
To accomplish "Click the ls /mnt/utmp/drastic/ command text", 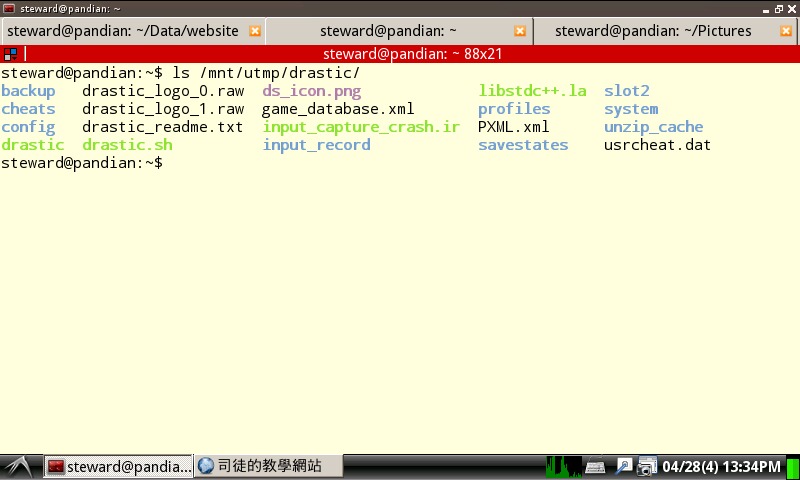I will point(266,73).
